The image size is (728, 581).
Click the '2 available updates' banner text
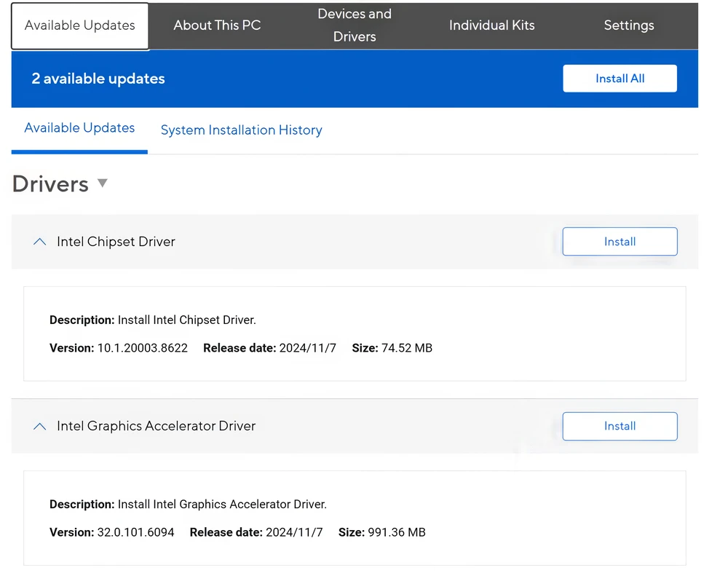click(98, 79)
